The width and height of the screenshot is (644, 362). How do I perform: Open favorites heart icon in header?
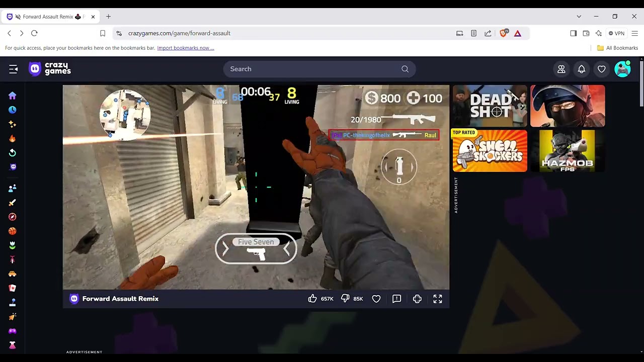tap(602, 69)
